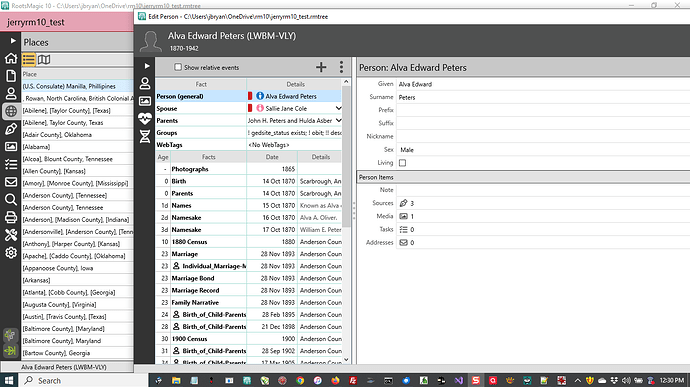Open the Sources pen icon showing 3
The width and height of the screenshot is (690, 387).
(x=404, y=203)
